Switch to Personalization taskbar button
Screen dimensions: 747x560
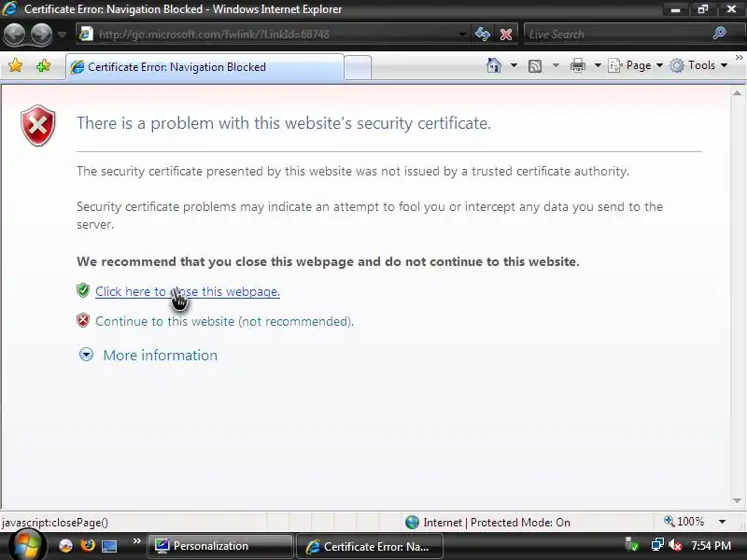point(220,546)
